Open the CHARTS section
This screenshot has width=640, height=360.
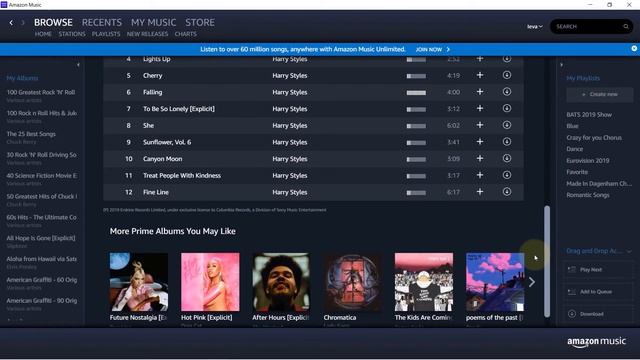point(186,34)
